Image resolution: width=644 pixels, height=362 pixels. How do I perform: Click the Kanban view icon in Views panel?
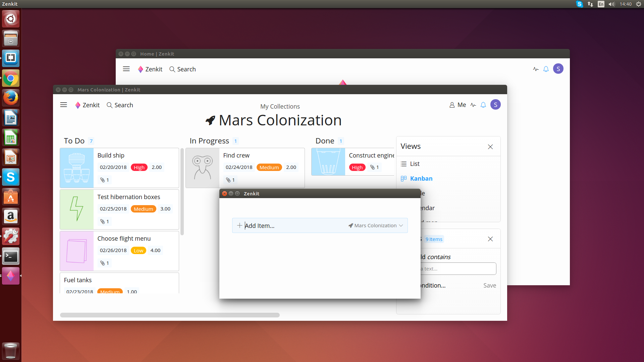[x=403, y=178]
